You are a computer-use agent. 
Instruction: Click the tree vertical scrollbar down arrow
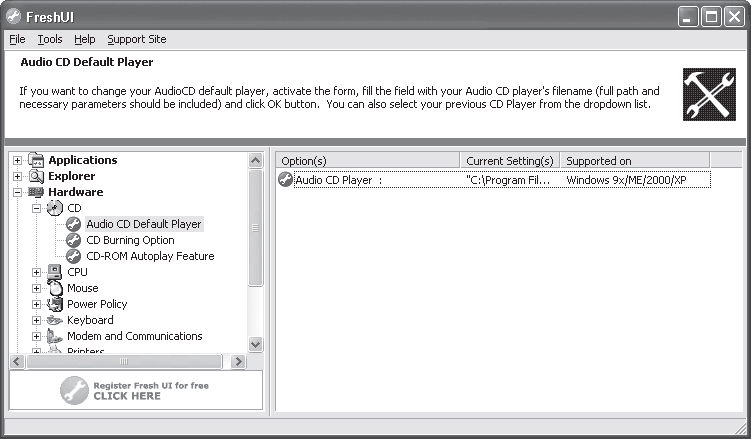tap(256, 344)
